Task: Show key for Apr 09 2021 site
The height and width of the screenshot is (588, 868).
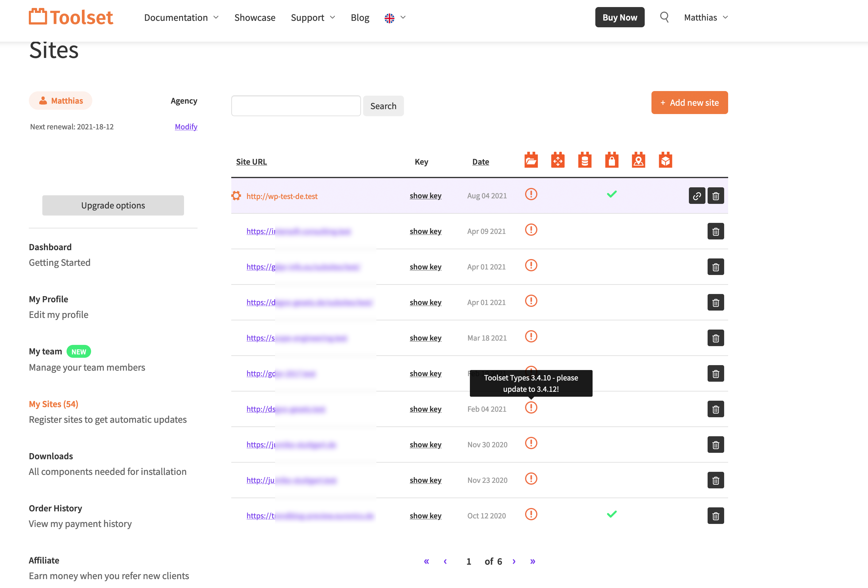Action: coord(425,231)
